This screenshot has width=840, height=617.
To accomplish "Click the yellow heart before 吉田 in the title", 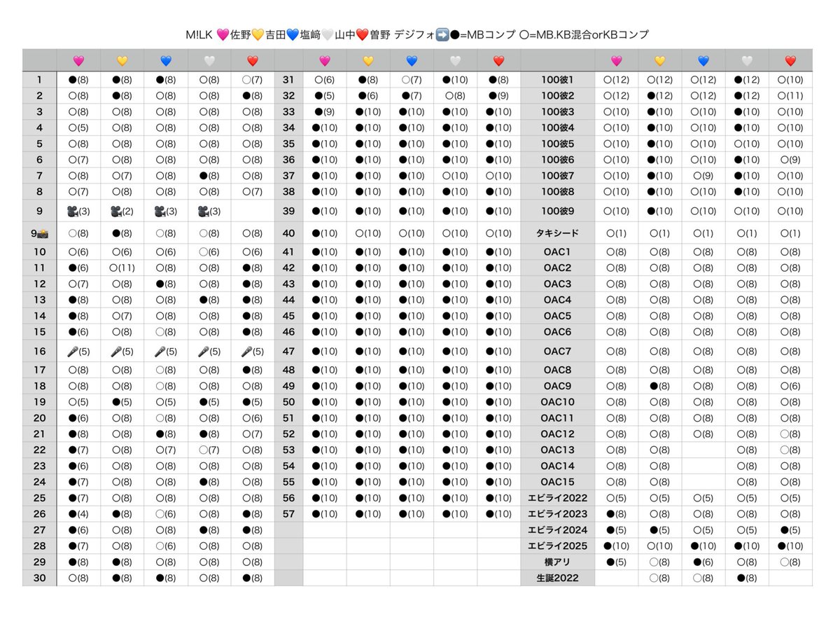I will tap(258, 34).
